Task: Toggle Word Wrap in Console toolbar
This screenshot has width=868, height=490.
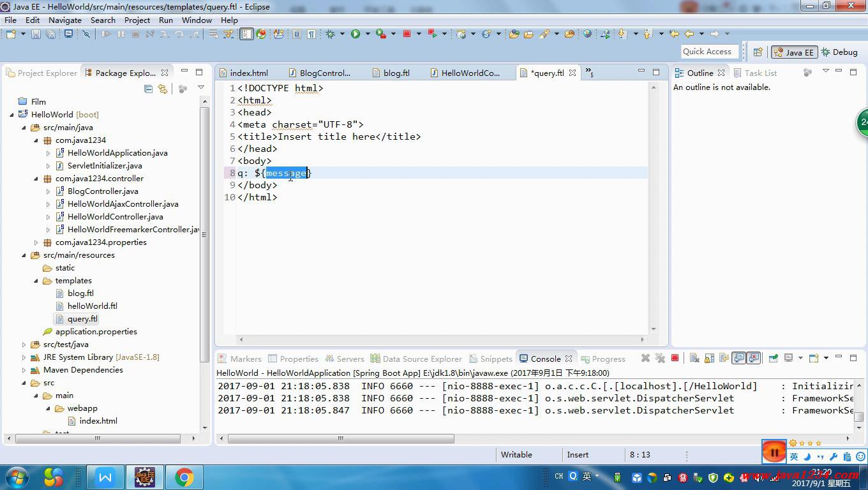Action: click(724, 358)
